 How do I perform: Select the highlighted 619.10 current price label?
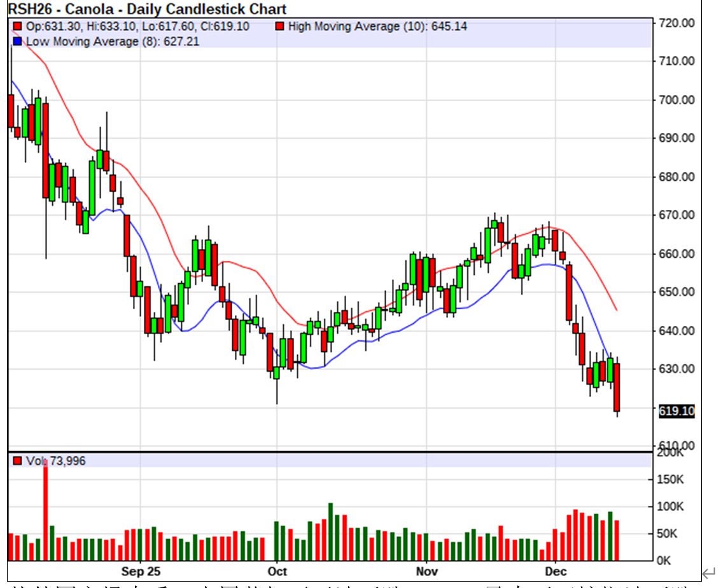pos(676,411)
